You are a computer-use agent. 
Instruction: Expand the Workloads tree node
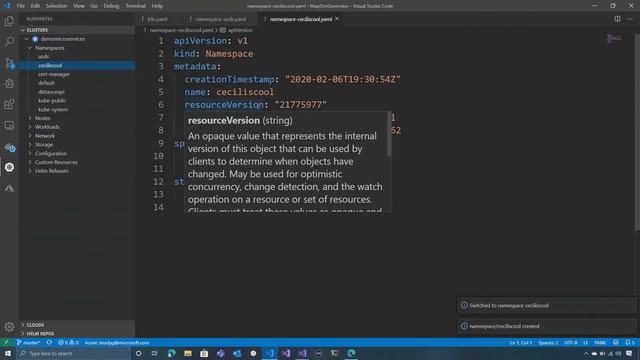pyautogui.click(x=30, y=127)
